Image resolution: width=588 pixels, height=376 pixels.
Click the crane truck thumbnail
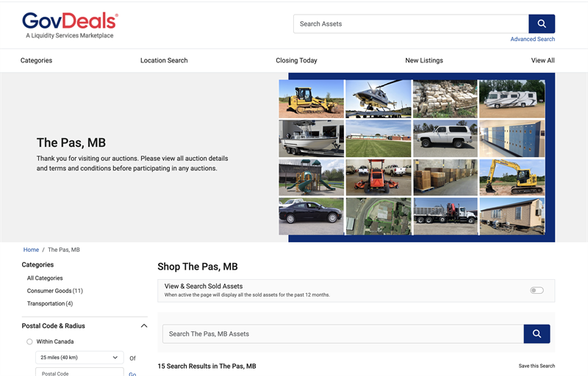coord(445,217)
